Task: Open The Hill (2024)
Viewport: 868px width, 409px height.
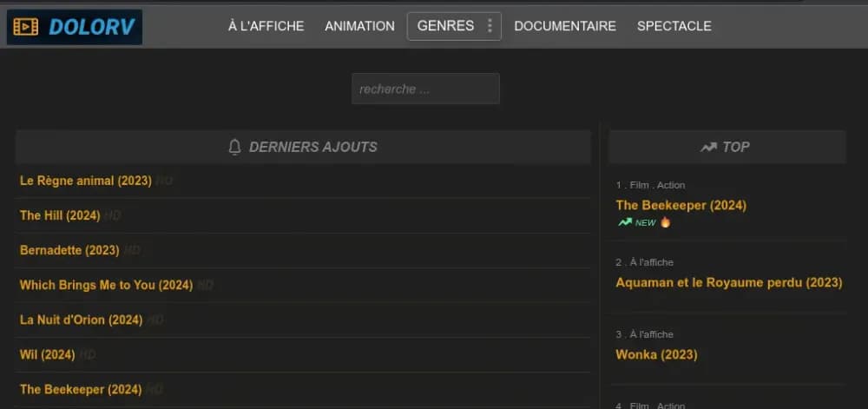Action: [60, 215]
